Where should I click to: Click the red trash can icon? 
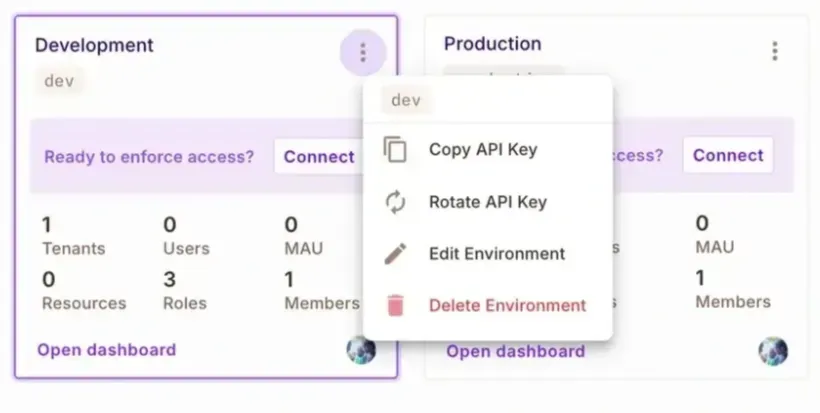click(x=396, y=306)
